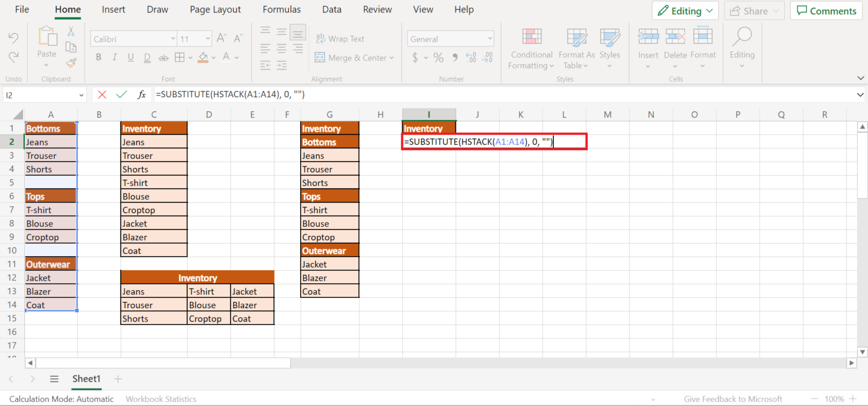The image size is (868, 406).
Task: Click the Underline formatting icon
Action: (130, 57)
